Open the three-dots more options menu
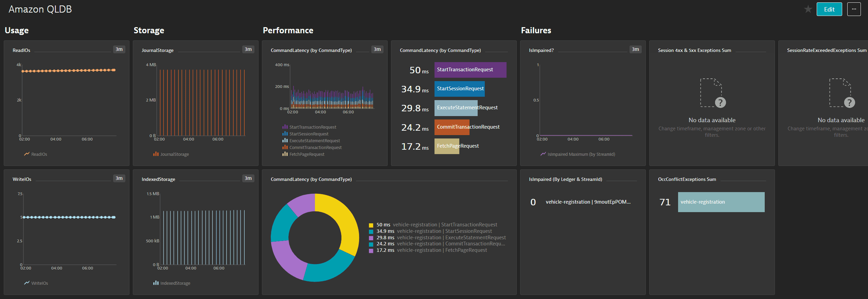 point(854,9)
